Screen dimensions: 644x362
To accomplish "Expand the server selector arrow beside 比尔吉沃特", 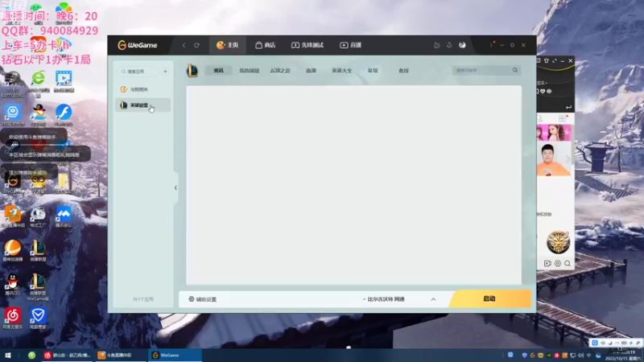I will pyautogui.click(x=433, y=299).
